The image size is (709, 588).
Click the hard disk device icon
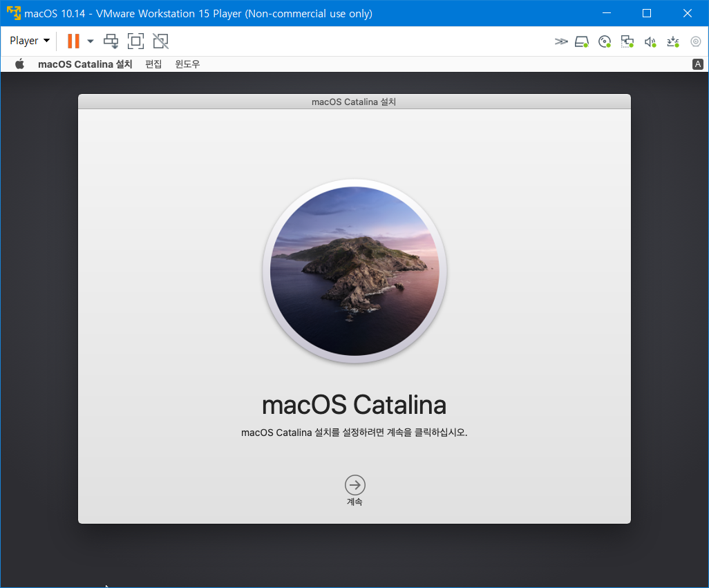(581, 42)
